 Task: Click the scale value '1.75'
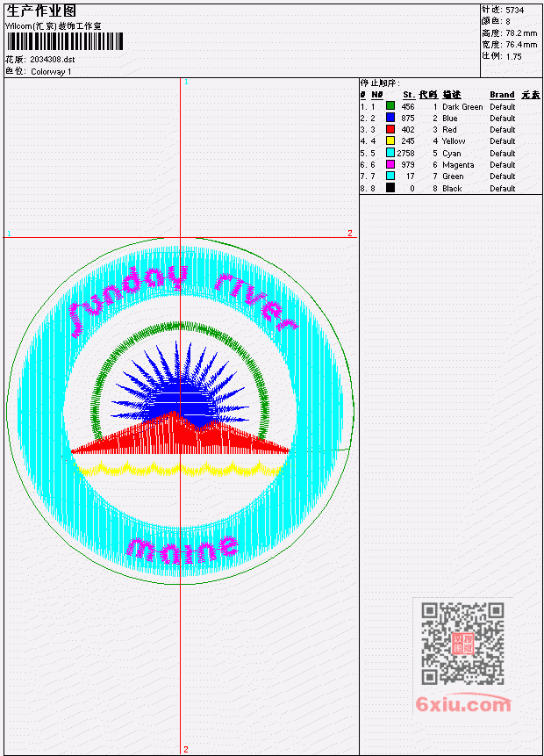tap(513, 56)
